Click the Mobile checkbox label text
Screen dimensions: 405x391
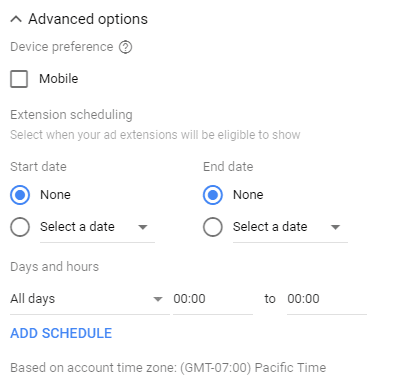pos(59,79)
